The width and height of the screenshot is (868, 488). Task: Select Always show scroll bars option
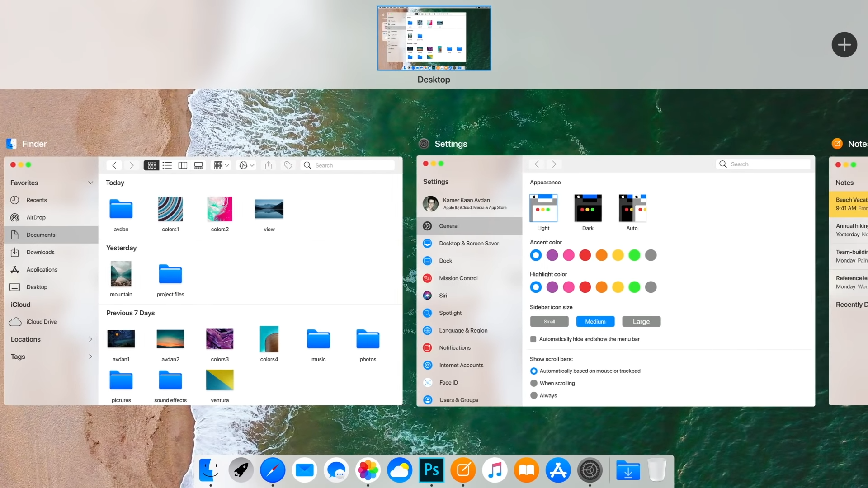533,395
